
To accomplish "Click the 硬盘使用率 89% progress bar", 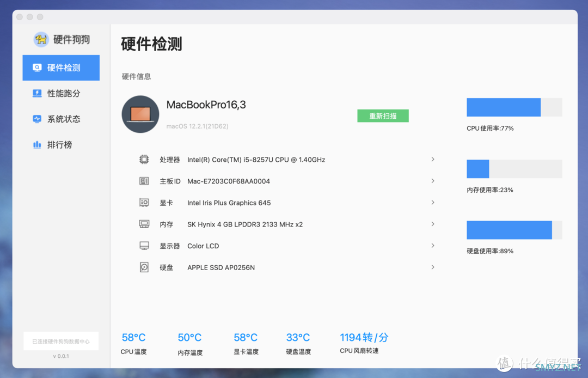I will pyautogui.click(x=514, y=230).
